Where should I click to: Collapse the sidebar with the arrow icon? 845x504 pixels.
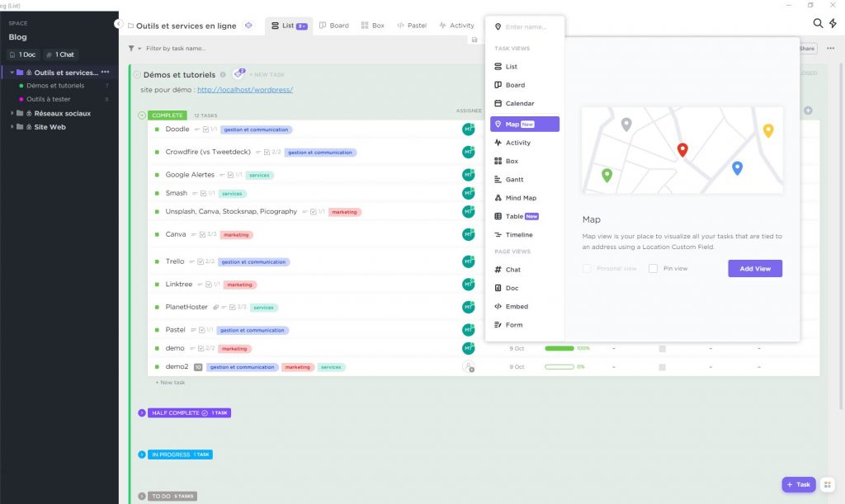click(x=119, y=24)
